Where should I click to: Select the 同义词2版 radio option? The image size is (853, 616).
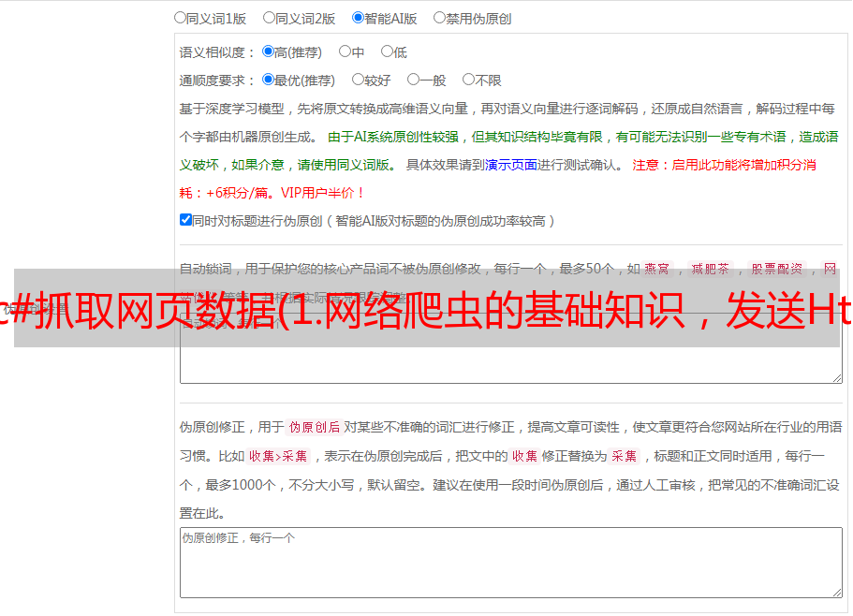269,18
